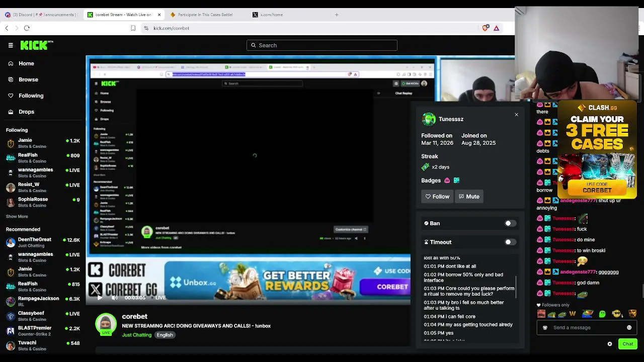This screenshot has width=644, height=362.
Task: Go back in the browser
Action: click(x=7, y=28)
